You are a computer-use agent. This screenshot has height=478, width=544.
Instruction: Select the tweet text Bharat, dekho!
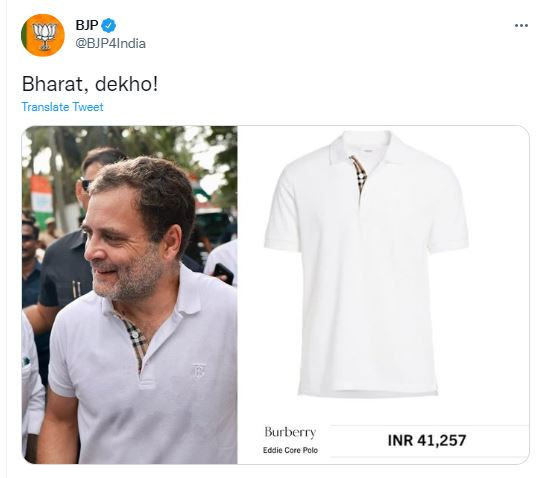point(90,84)
